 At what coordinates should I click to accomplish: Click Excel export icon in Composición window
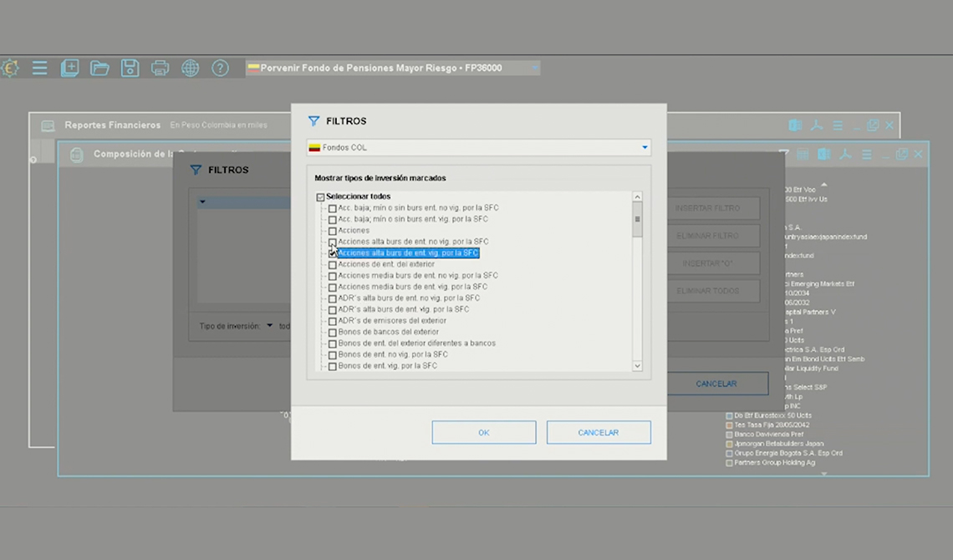click(x=823, y=155)
